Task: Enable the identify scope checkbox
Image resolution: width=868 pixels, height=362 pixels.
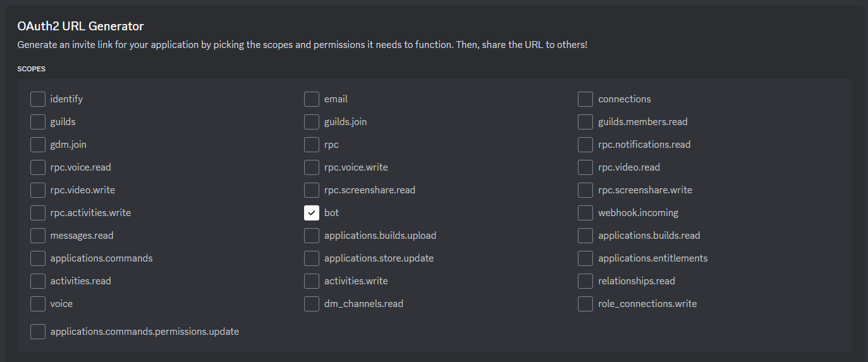Action: coord(38,99)
